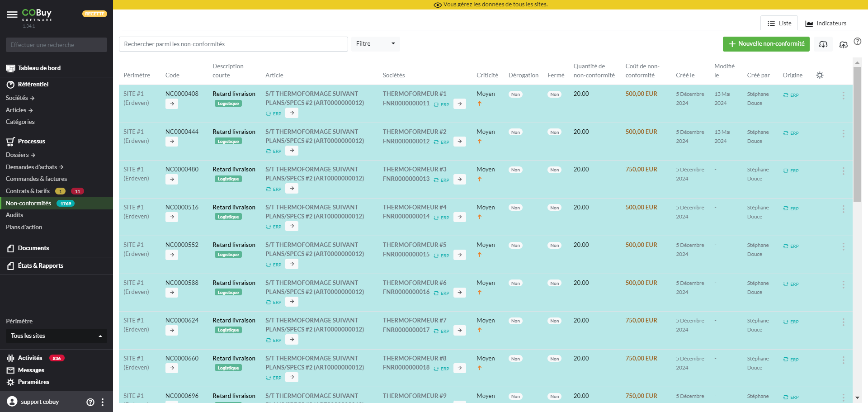Open the column settings gear icon

(x=820, y=75)
